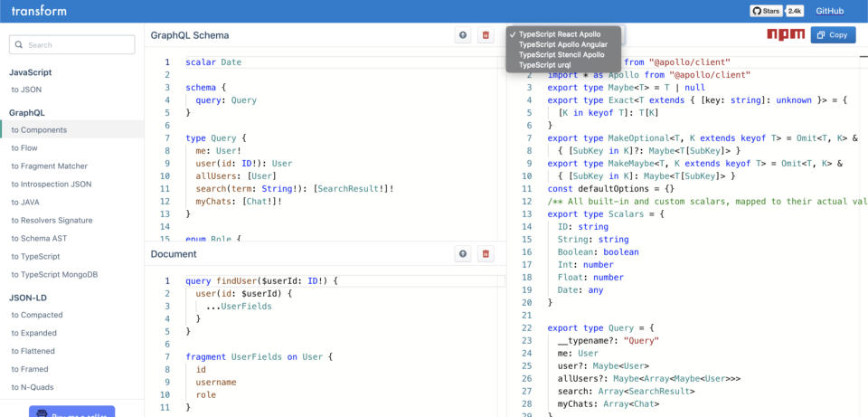The height and width of the screenshot is (417, 868).
Task: Click 'export type Query = {' output line
Action: pos(600,327)
